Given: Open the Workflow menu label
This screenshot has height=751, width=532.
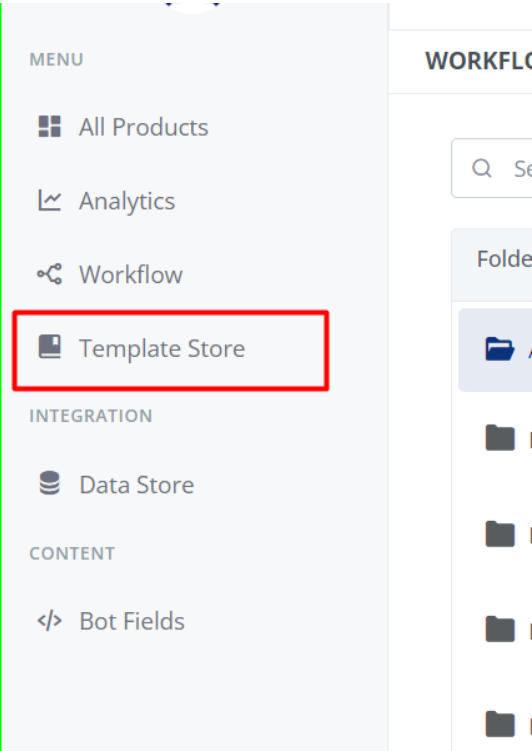Looking at the screenshot, I should (x=131, y=274).
